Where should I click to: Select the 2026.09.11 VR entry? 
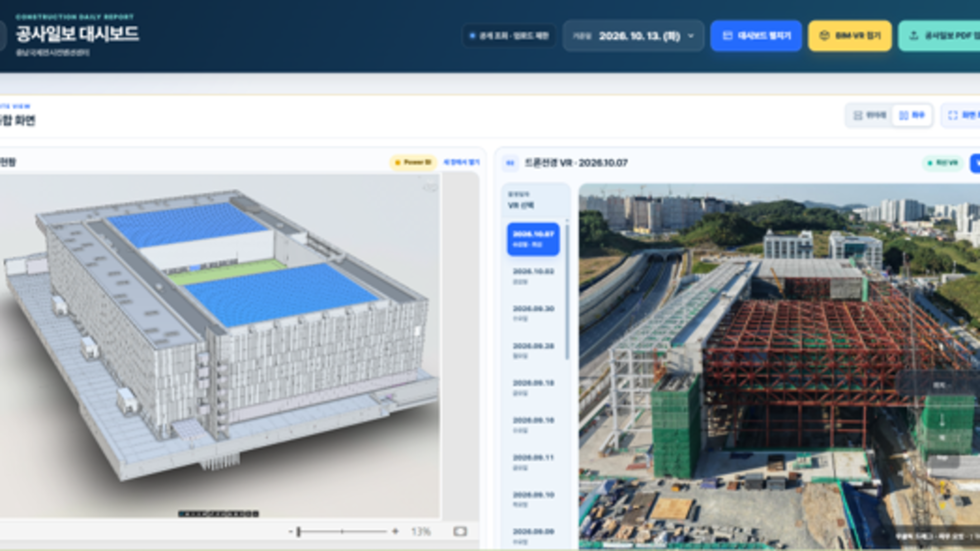pyautogui.click(x=533, y=462)
